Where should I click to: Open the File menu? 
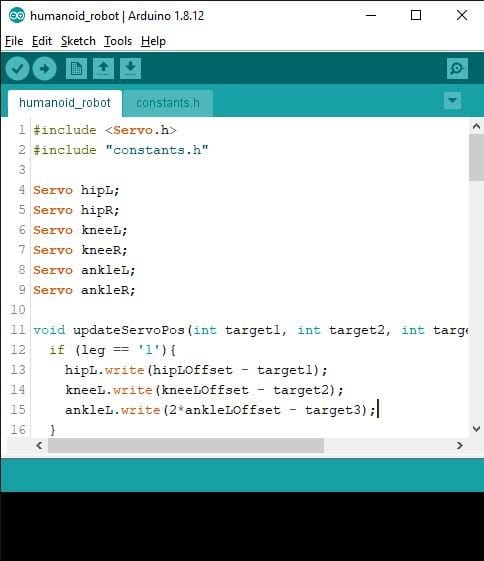click(x=14, y=41)
